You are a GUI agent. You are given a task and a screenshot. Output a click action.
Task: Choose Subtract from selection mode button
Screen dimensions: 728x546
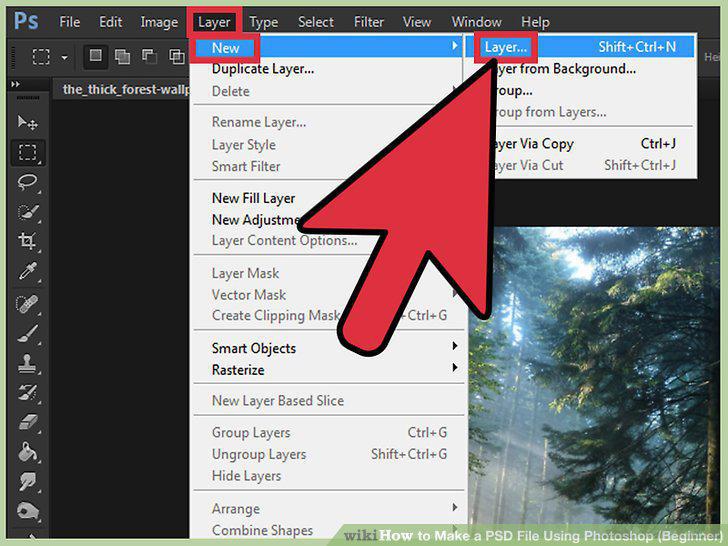pyautogui.click(x=149, y=57)
